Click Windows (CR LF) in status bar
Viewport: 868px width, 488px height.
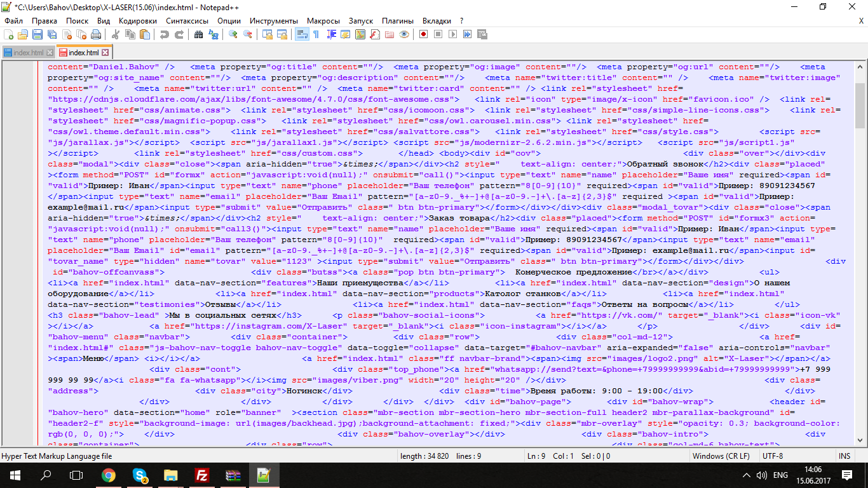(x=721, y=456)
